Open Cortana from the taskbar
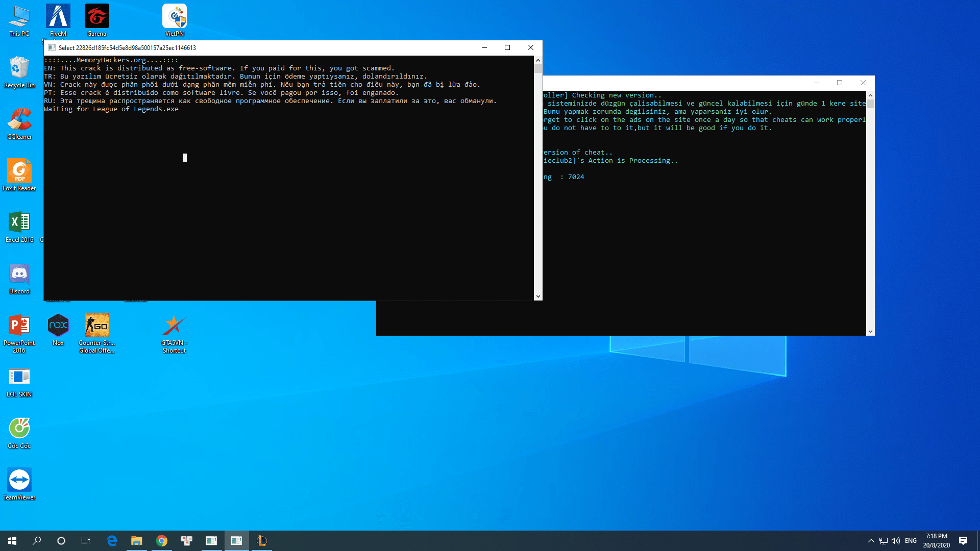This screenshot has height=551, width=980. pos(61,541)
